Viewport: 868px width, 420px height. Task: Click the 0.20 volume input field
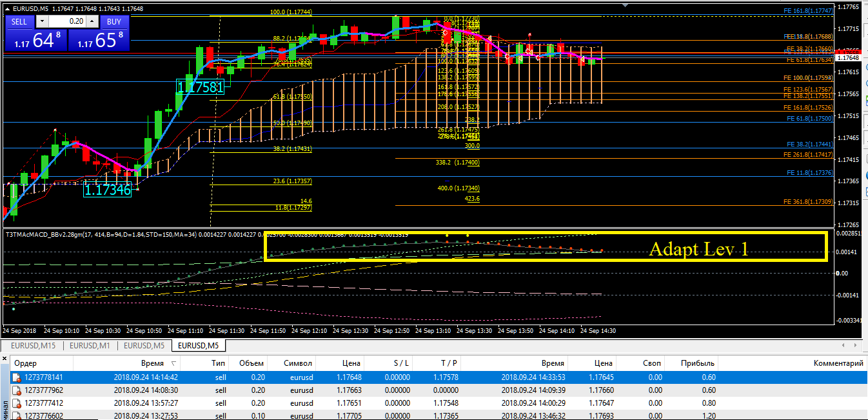click(x=68, y=21)
